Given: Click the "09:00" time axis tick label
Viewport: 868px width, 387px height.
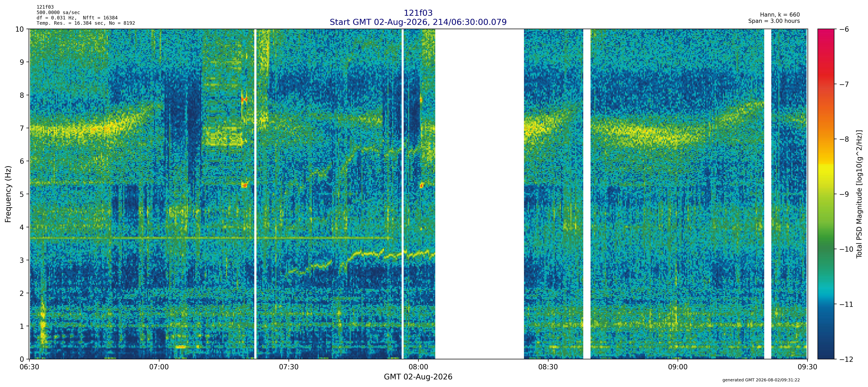Looking at the screenshot, I should [678, 367].
